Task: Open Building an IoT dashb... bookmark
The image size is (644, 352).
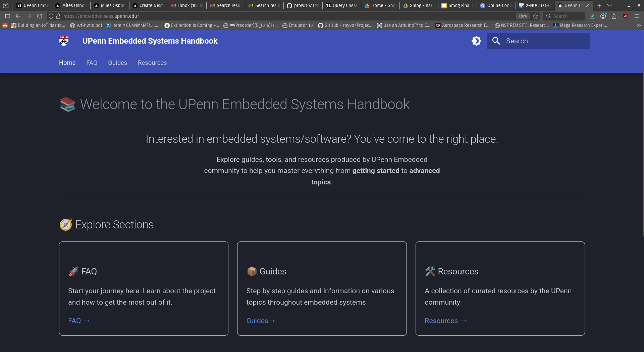Action: coord(38,25)
